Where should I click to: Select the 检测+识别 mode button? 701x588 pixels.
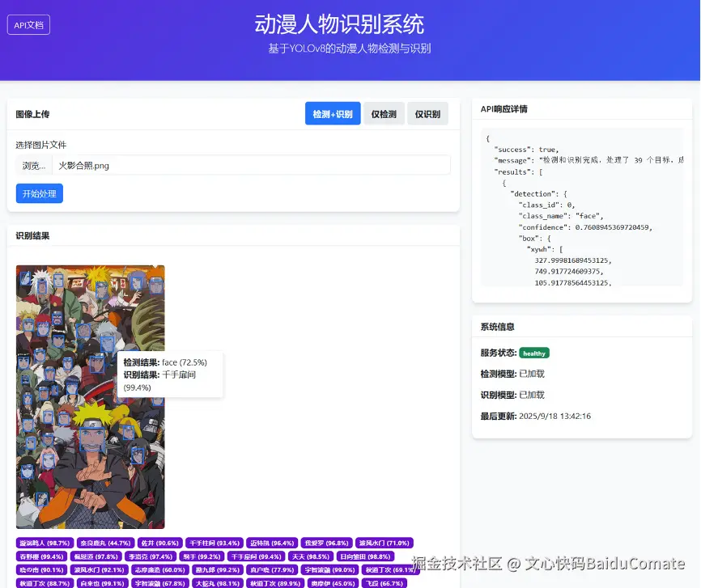333,114
